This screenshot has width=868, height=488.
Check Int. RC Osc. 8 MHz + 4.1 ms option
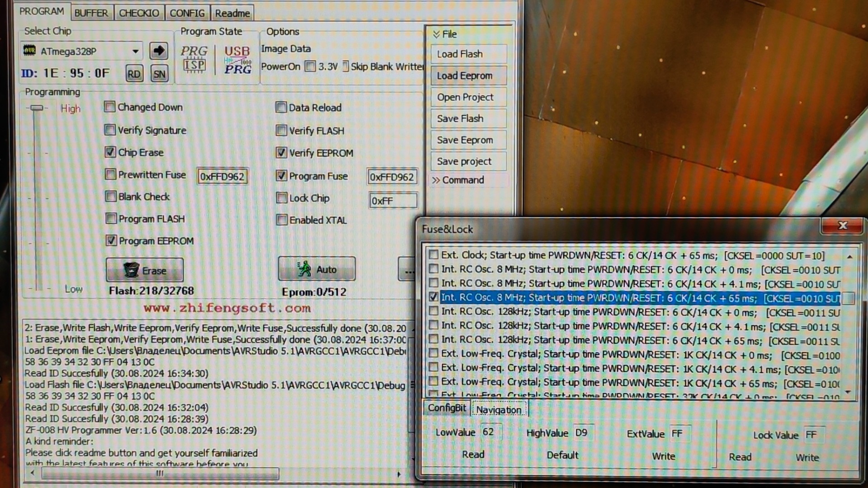pos(433,283)
